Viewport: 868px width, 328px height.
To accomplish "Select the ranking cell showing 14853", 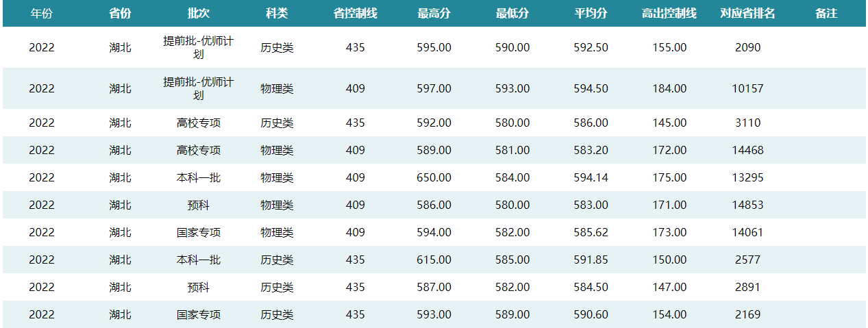I will coord(747,205).
